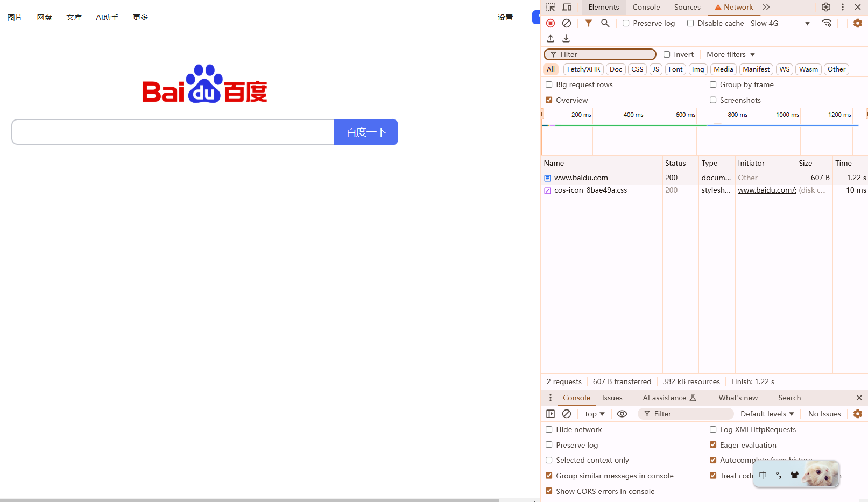Open top JavaScript context dropdown

pos(595,414)
